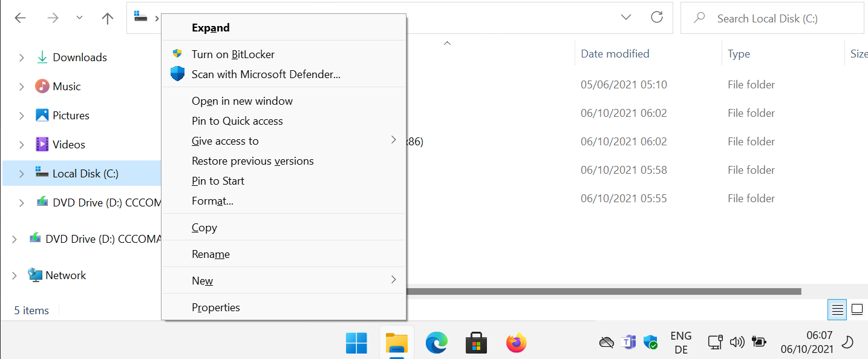Click the Search Local Disk (C:) field
This screenshot has height=359, width=868.
click(772, 18)
